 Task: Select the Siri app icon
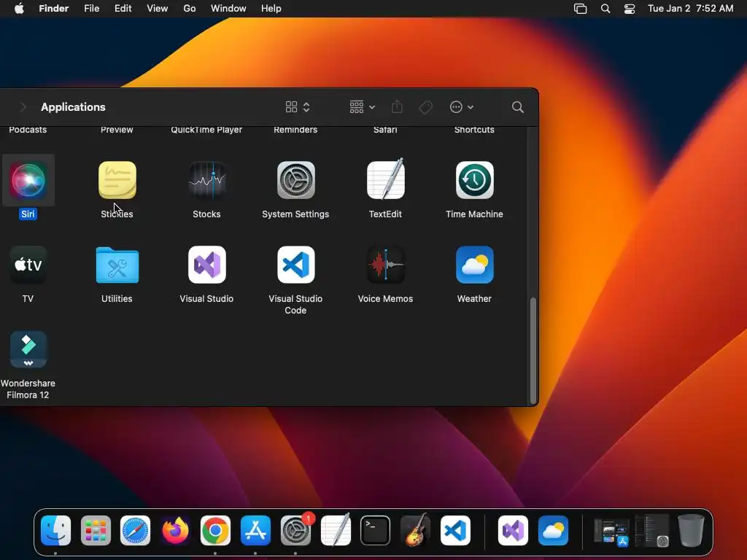click(28, 180)
